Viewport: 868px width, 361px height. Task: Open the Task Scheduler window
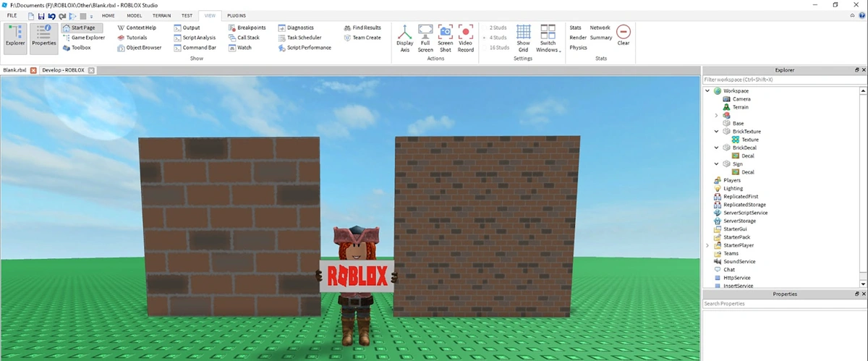(x=299, y=38)
